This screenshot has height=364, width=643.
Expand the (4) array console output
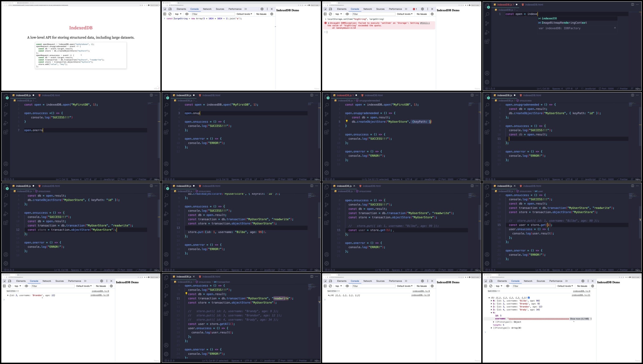329,295
